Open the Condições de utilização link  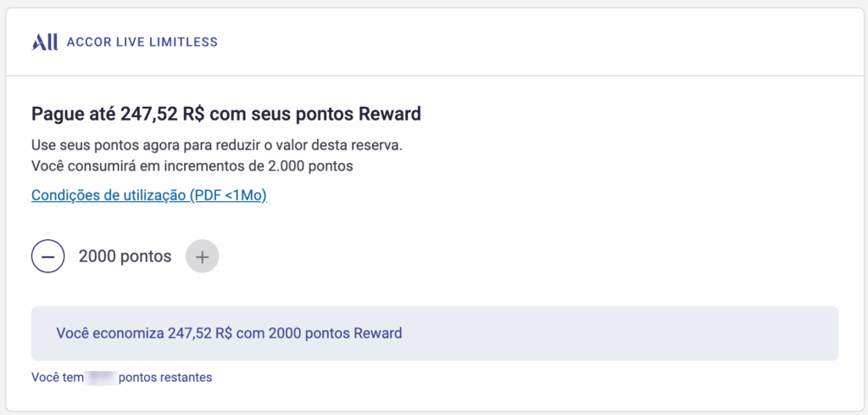tap(149, 195)
